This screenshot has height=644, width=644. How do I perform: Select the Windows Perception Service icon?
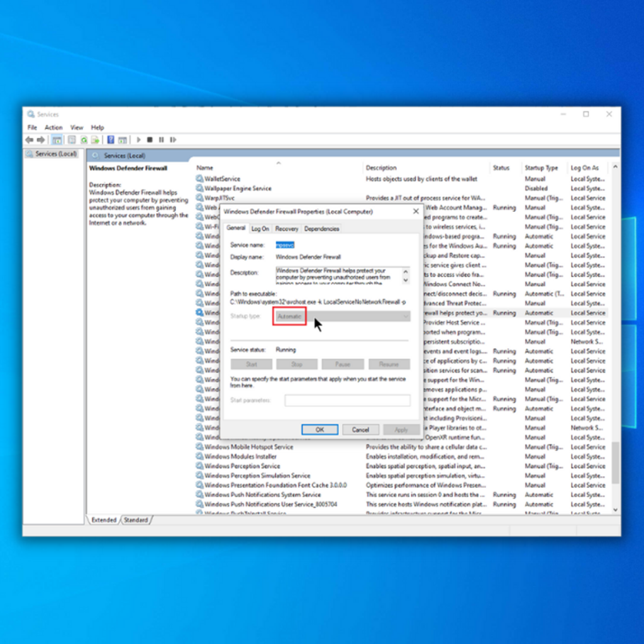coord(199,466)
